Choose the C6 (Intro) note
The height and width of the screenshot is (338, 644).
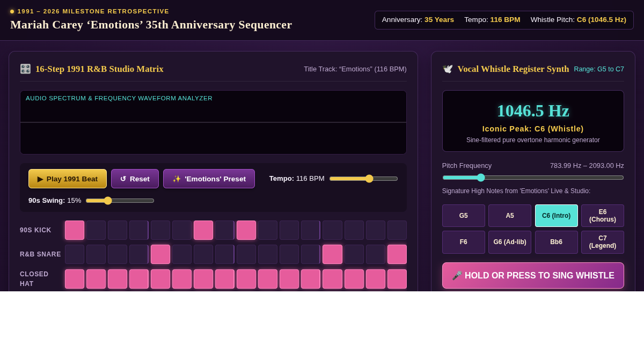557,216
